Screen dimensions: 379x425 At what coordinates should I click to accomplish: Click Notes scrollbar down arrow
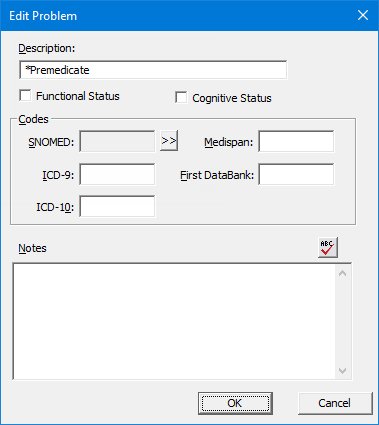[x=342, y=371]
